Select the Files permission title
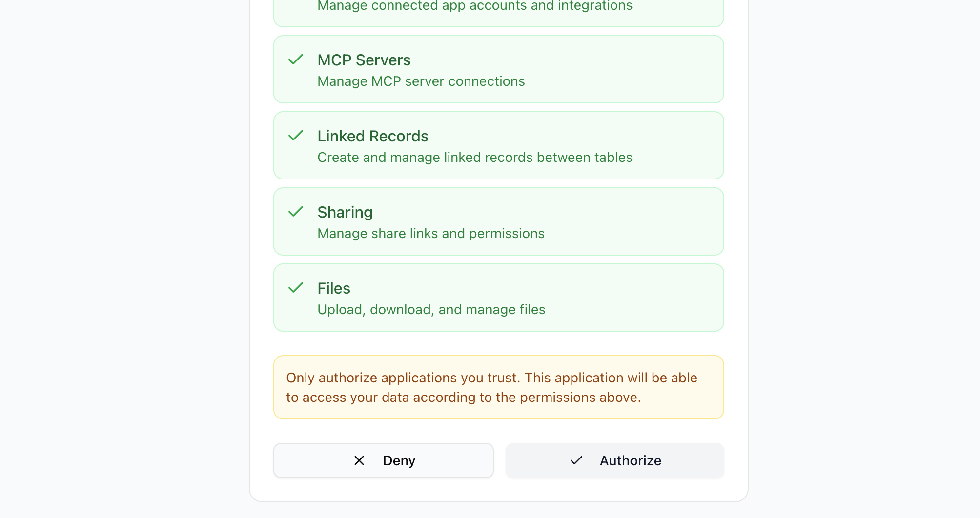 click(x=334, y=288)
